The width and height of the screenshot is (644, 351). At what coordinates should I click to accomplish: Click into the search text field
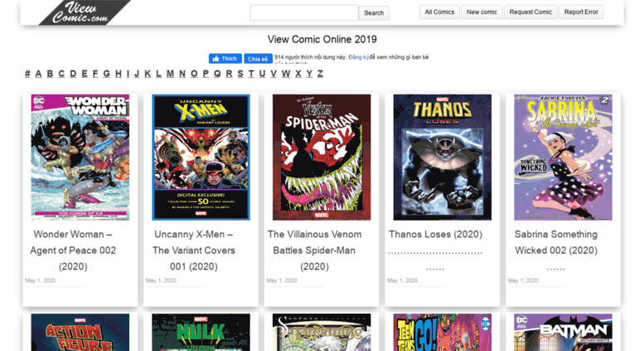pyautogui.click(x=304, y=12)
